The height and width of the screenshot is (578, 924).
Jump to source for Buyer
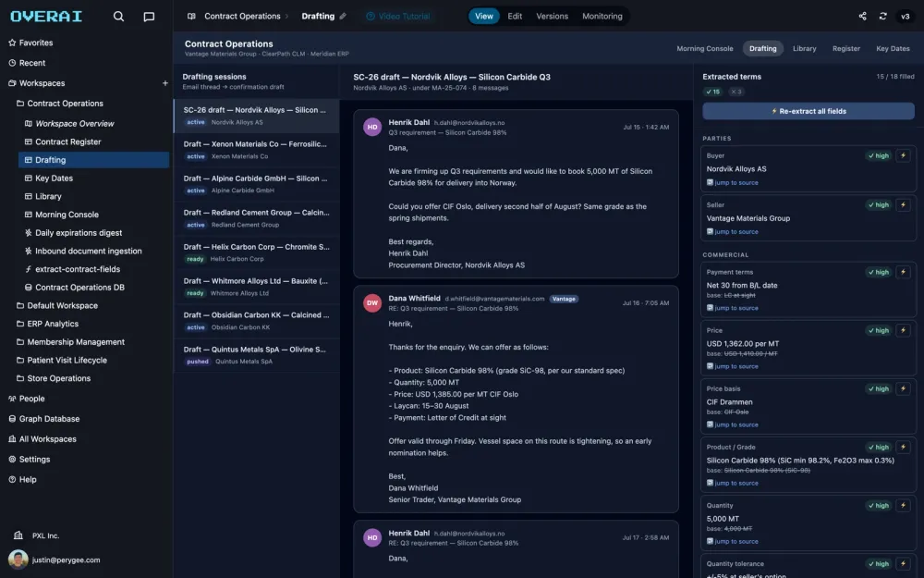point(733,183)
